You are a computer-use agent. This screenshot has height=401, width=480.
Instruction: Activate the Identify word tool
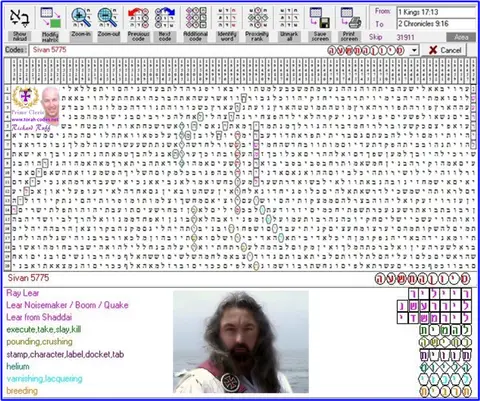(x=227, y=18)
